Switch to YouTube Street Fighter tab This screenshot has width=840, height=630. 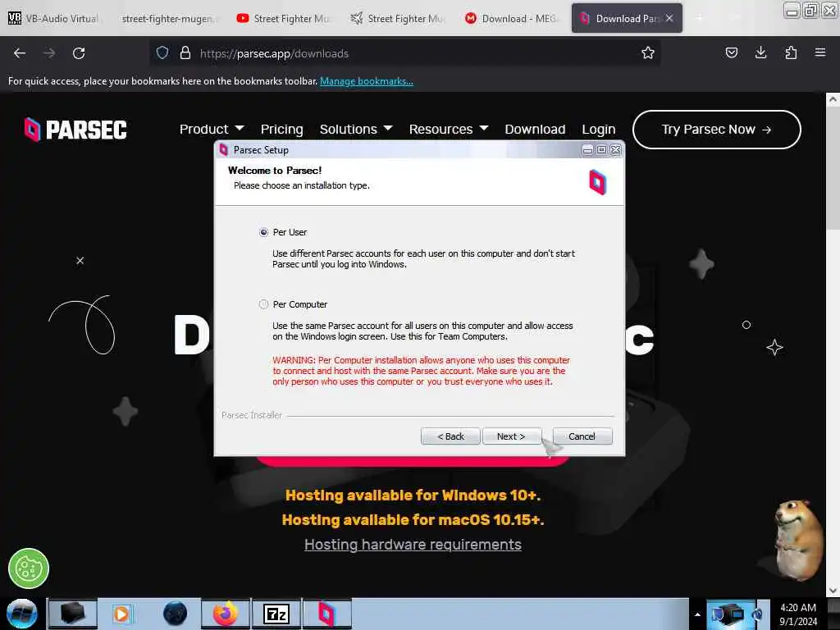pos(284,18)
